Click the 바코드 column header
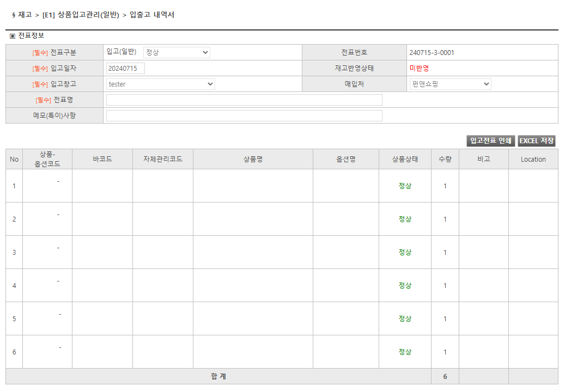 102,159
